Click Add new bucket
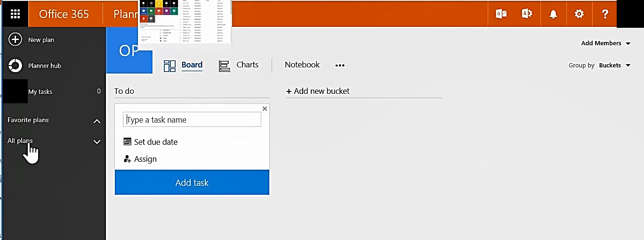 (318, 91)
